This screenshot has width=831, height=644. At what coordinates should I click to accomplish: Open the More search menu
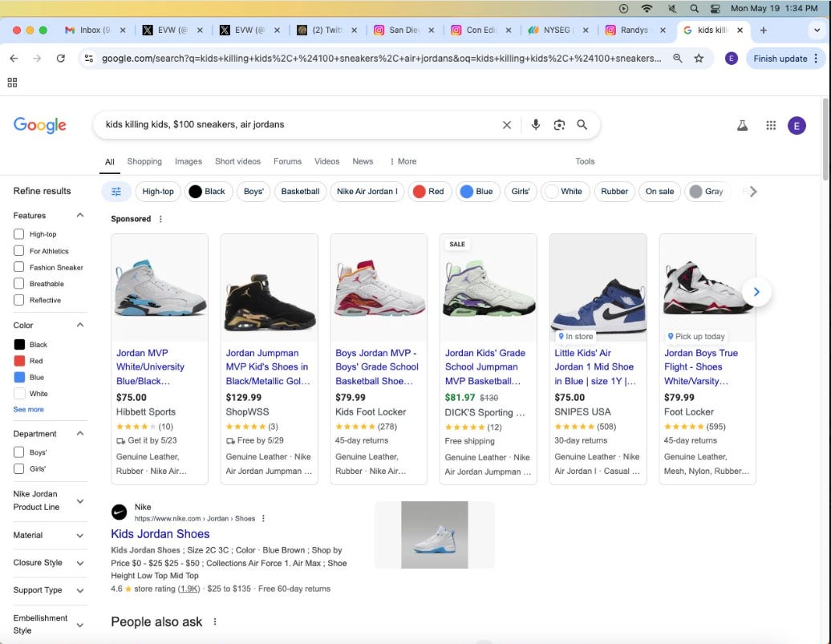[x=403, y=161]
